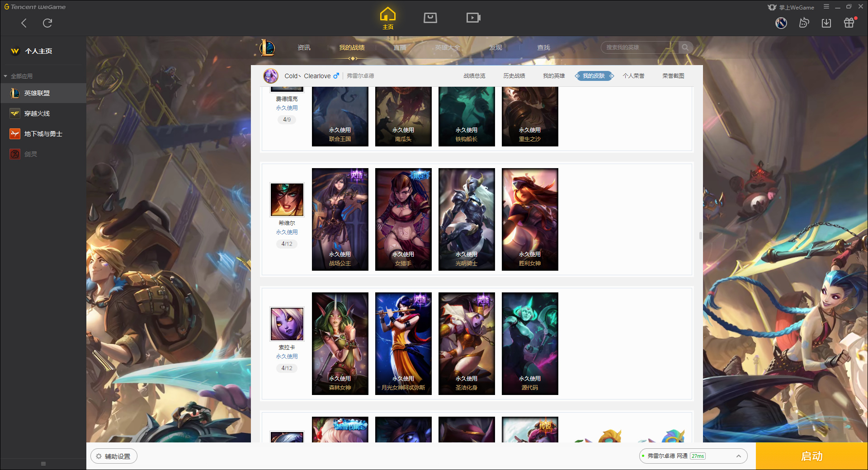Open the video live icon

473,18
